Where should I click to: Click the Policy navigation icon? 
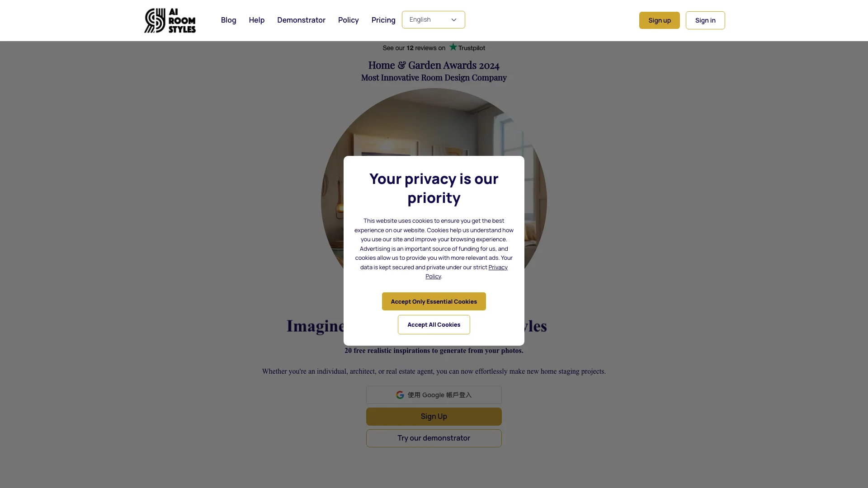(x=348, y=20)
